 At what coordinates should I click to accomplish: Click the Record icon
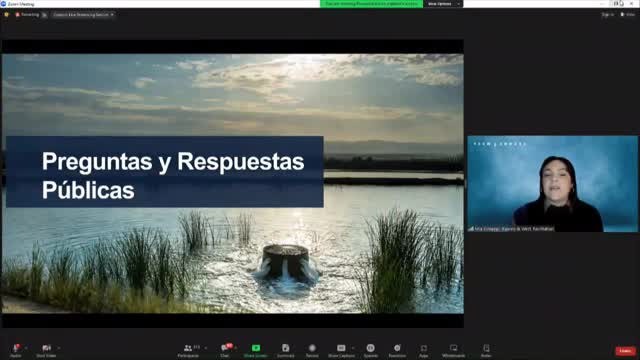point(312,350)
